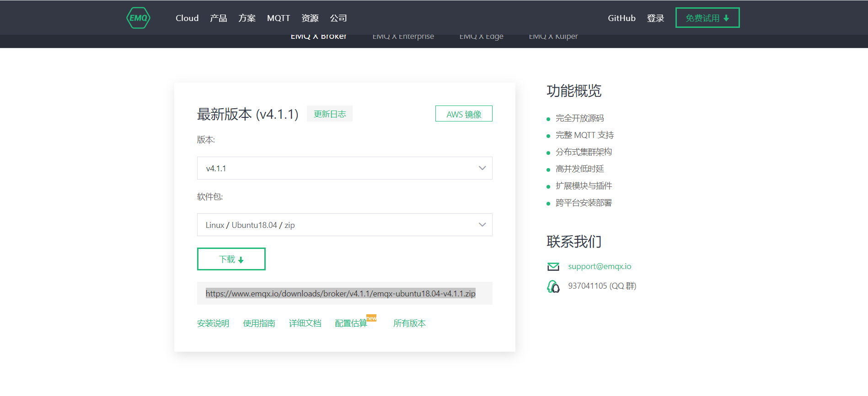Open the 使用指南 usage guide link
868x396 pixels.
tap(259, 323)
